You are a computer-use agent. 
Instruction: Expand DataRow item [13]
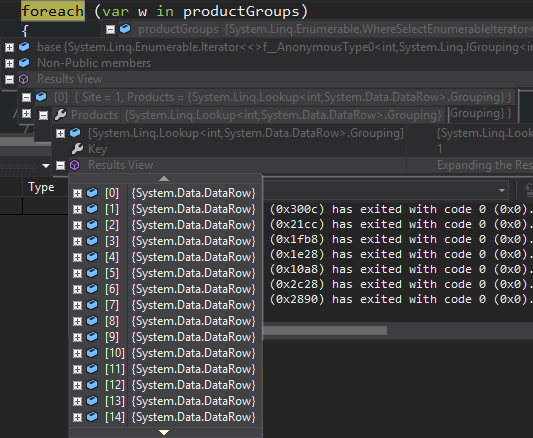point(78,401)
